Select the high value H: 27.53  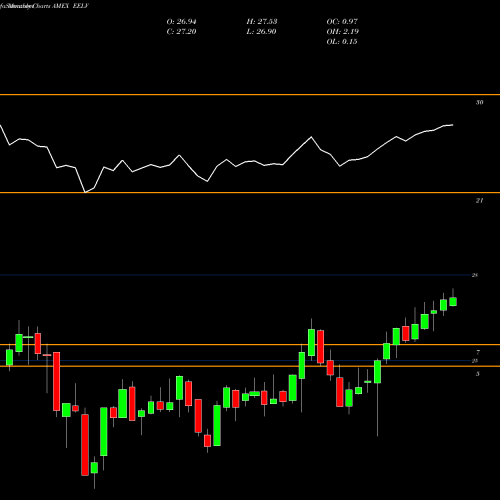pyautogui.click(x=262, y=22)
